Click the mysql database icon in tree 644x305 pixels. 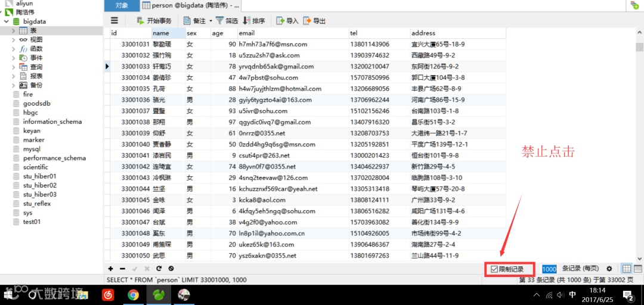tap(16, 149)
